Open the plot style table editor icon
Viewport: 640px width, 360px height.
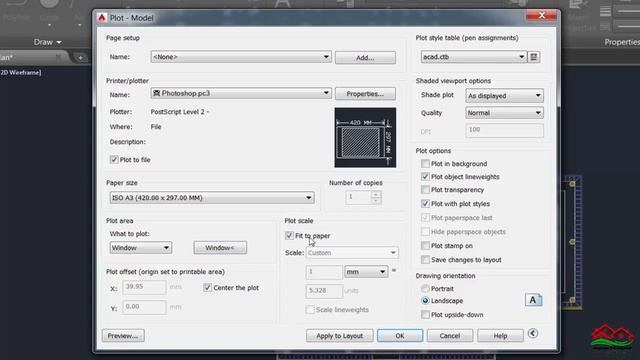[533, 57]
